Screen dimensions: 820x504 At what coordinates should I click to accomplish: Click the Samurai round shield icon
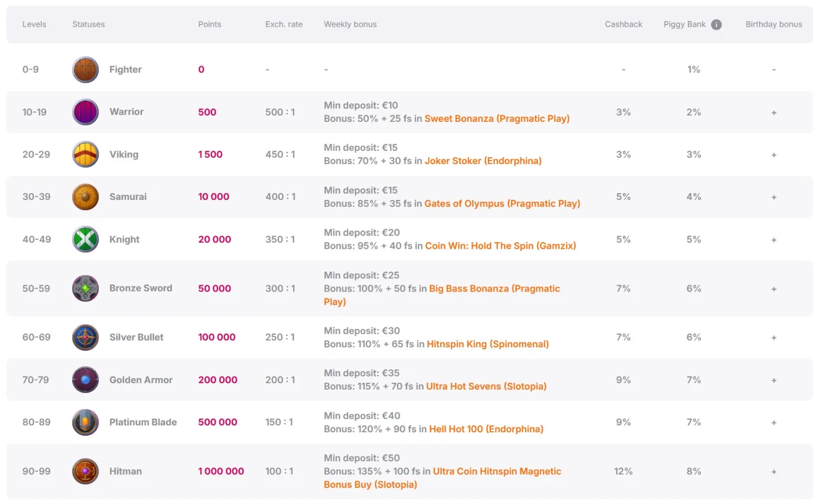85,197
